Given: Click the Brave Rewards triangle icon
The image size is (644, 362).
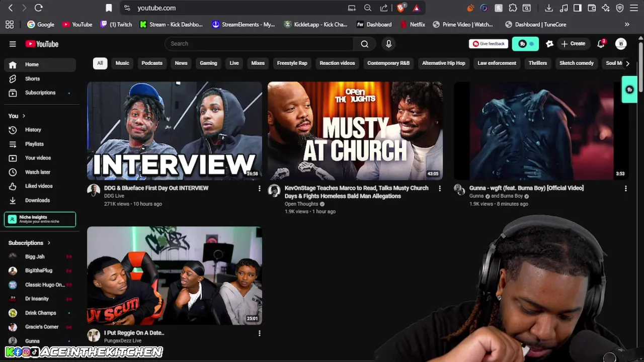Looking at the screenshot, I should click(x=416, y=8).
